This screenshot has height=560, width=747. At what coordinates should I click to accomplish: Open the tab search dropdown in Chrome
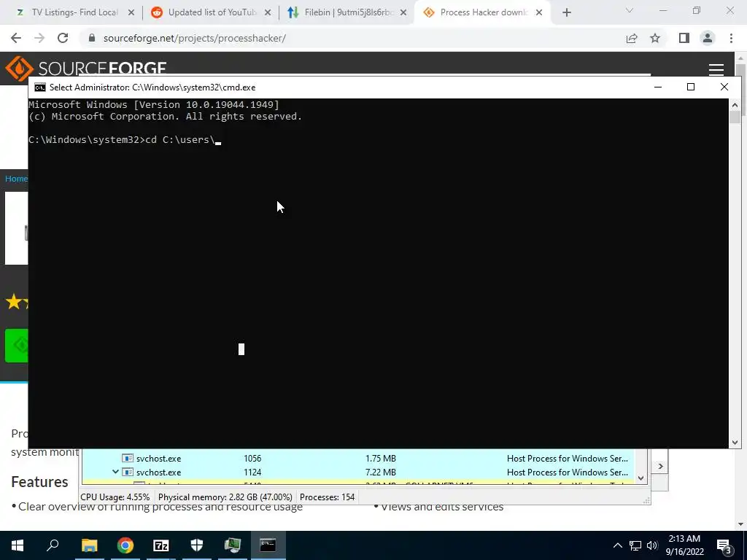tap(630, 10)
